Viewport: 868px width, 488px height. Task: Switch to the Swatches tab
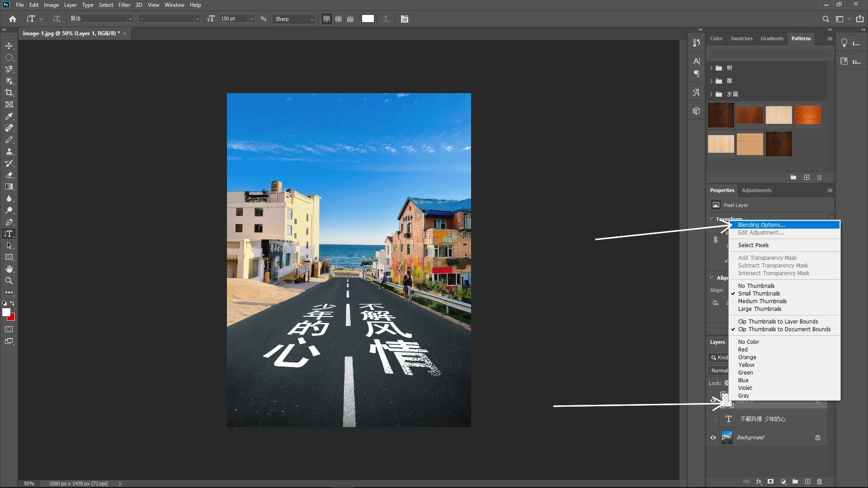click(x=741, y=38)
